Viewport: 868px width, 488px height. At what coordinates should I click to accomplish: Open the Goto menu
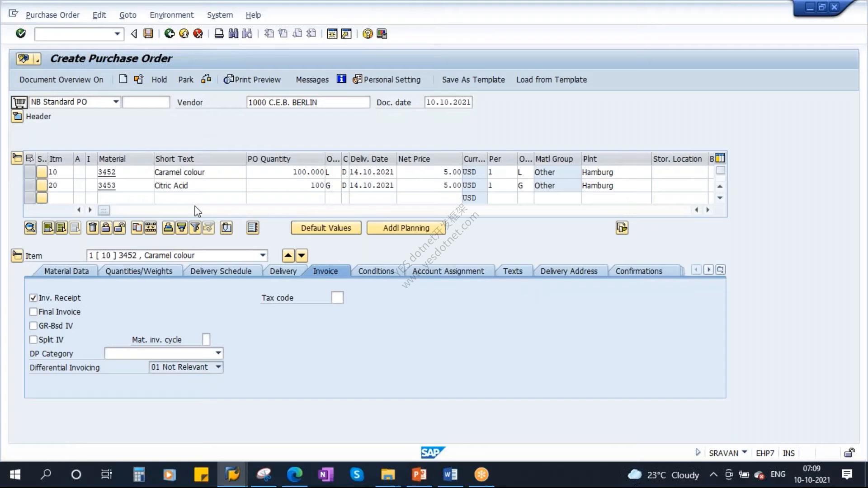128,15
